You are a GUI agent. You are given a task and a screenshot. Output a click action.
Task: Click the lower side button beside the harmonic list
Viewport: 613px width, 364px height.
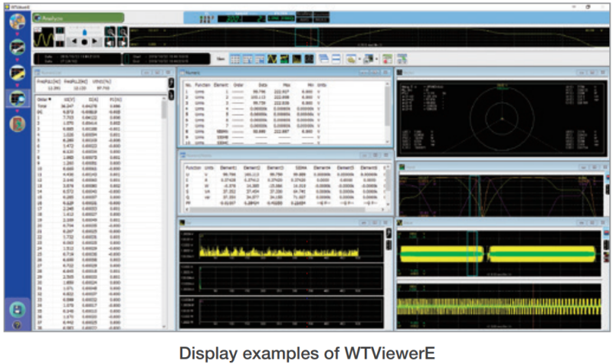pos(171,94)
